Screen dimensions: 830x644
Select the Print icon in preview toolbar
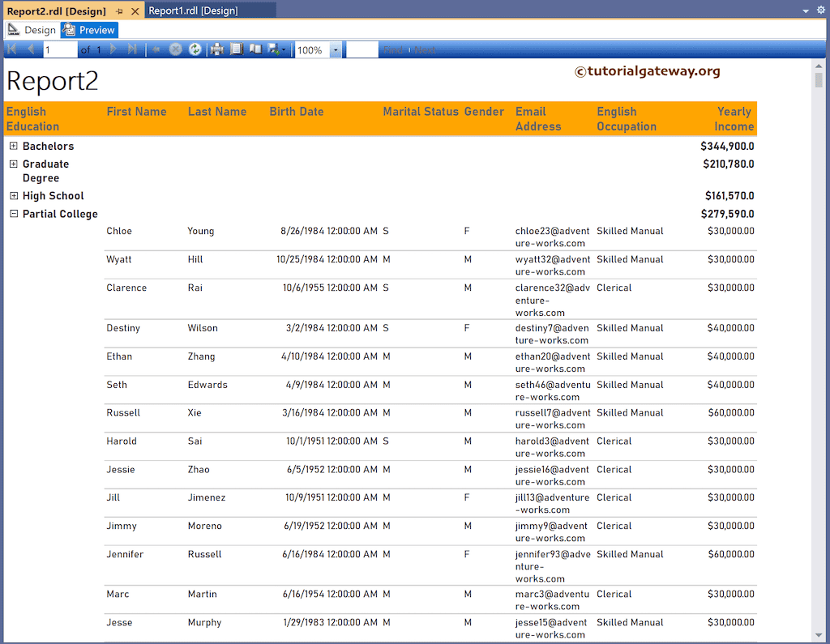click(217, 49)
